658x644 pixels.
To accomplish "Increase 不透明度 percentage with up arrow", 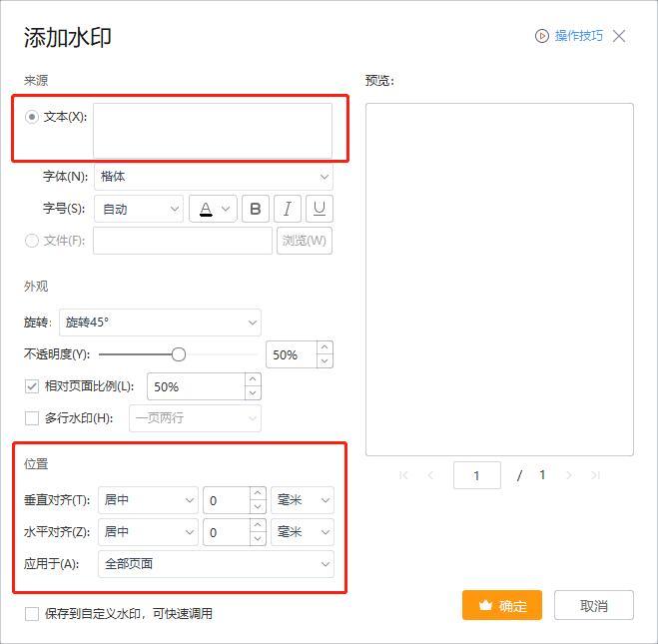I will [x=325, y=347].
